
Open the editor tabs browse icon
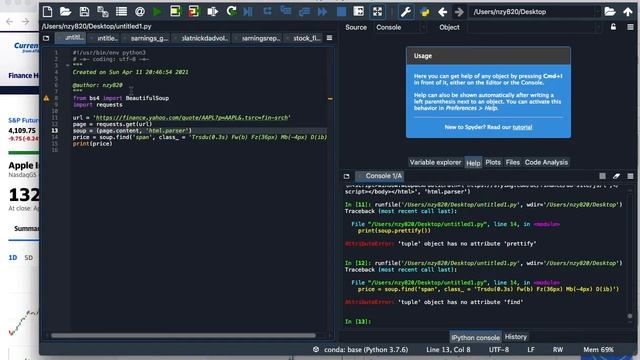click(46, 38)
